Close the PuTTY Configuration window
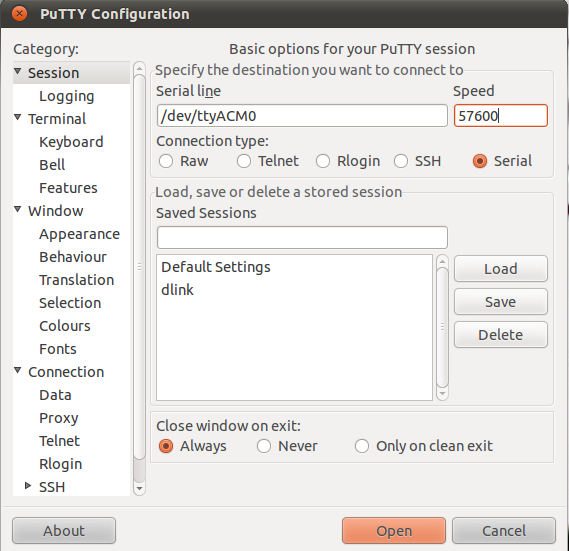569x551 pixels. click(x=19, y=14)
